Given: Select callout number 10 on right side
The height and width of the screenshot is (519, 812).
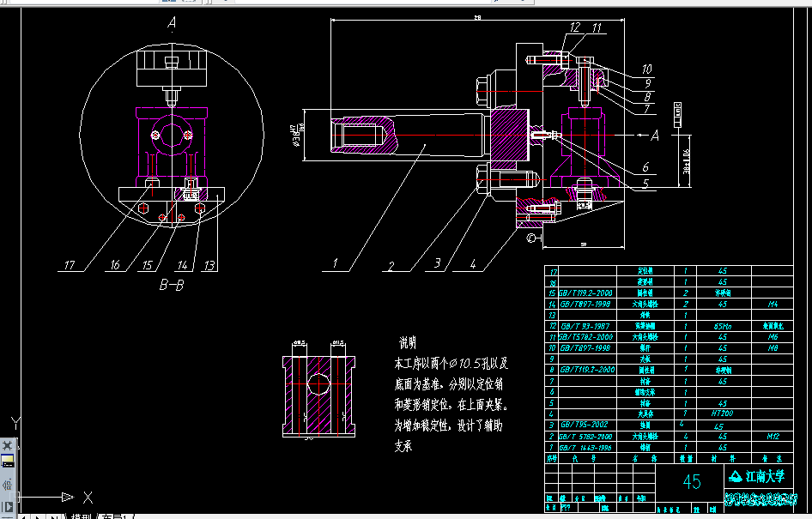Looking at the screenshot, I should point(647,69).
